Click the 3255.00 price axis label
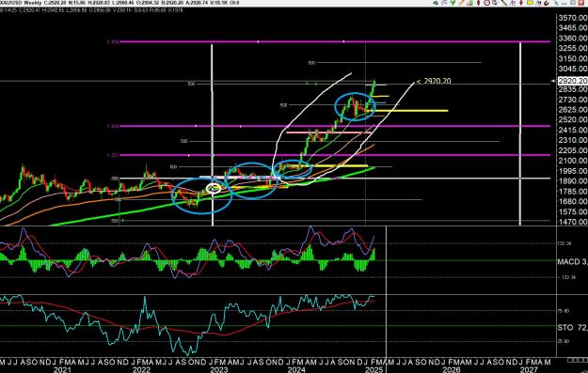This screenshot has height=373, width=588. pyautogui.click(x=573, y=48)
